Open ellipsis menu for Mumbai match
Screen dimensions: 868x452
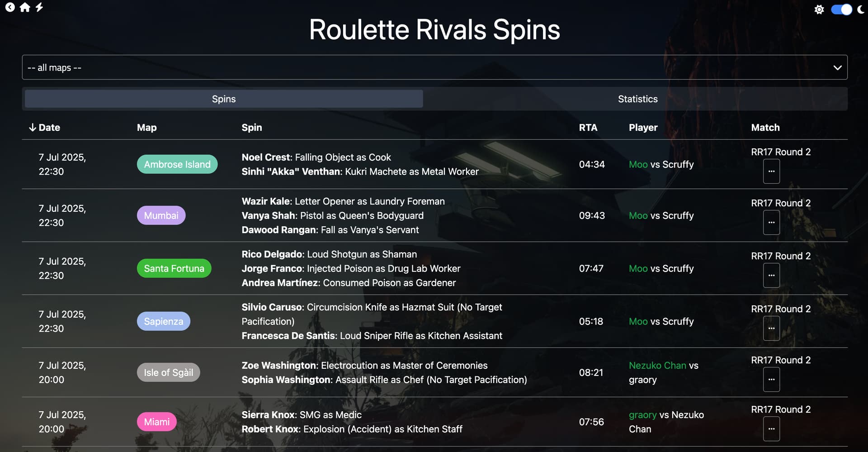click(x=771, y=223)
